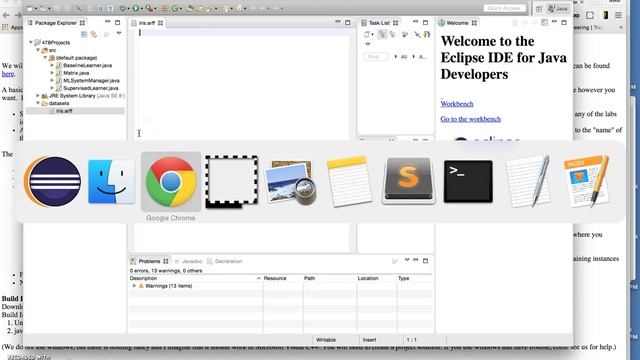Collapse the 478Projects project node
This screenshot has width=640, height=360.
(x=31, y=42)
